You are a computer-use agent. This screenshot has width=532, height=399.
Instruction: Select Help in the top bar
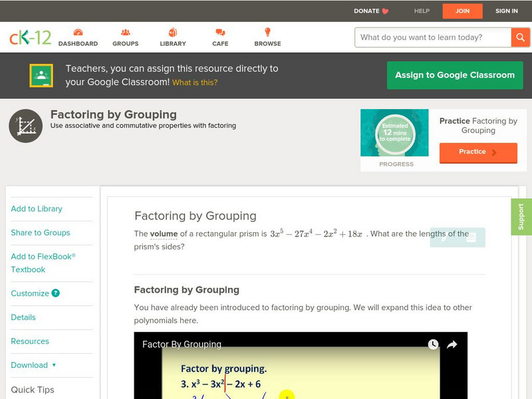coord(422,11)
